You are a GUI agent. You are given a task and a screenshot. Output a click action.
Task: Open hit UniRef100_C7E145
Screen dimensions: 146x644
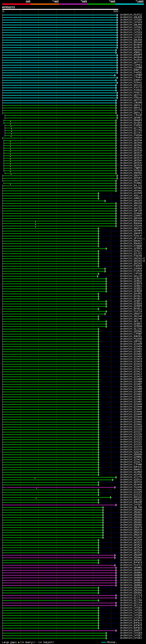click(131, 115)
